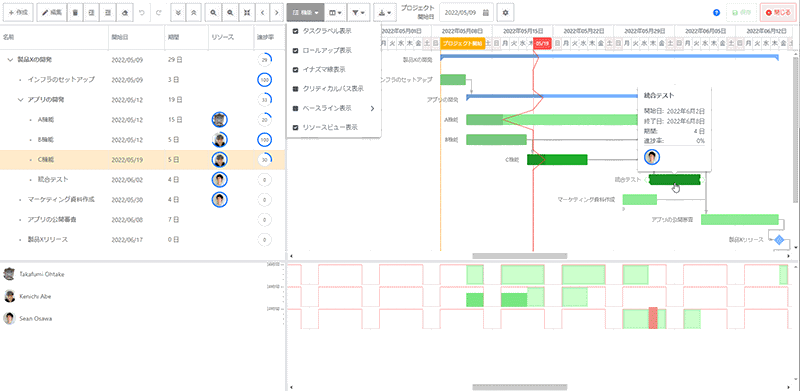Click the undo arrow icon
The width and height of the screenshot is (800, 391).
point(142,12)
